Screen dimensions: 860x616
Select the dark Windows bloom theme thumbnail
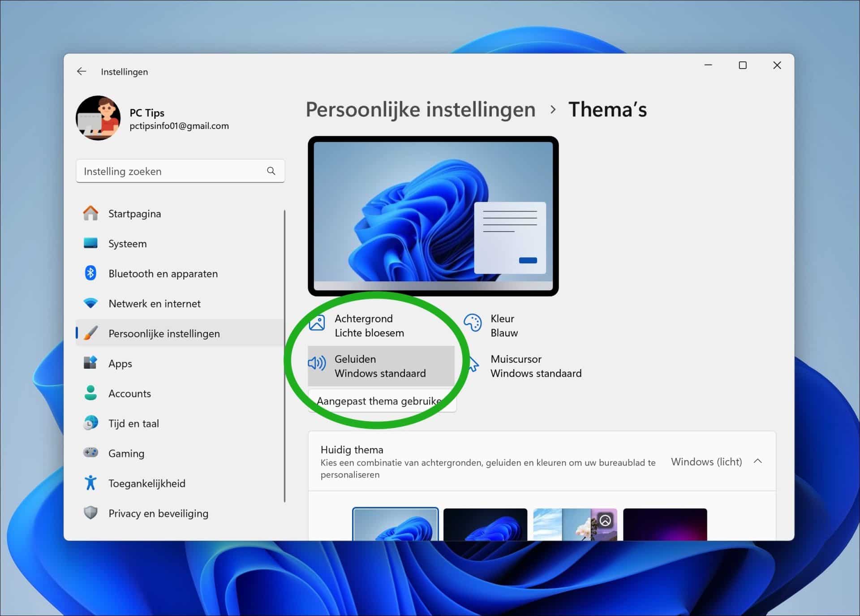coord(485,524)
